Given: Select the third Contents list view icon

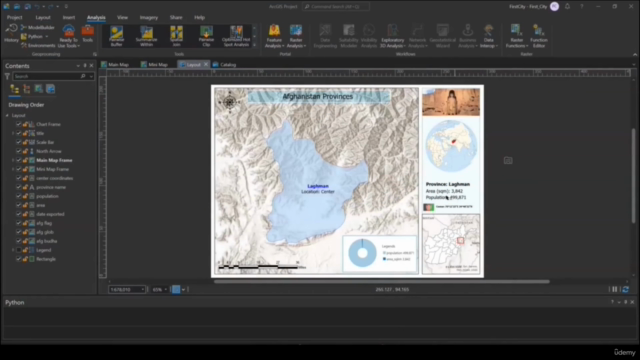Looking at the screenshot, I should (38, 89).
